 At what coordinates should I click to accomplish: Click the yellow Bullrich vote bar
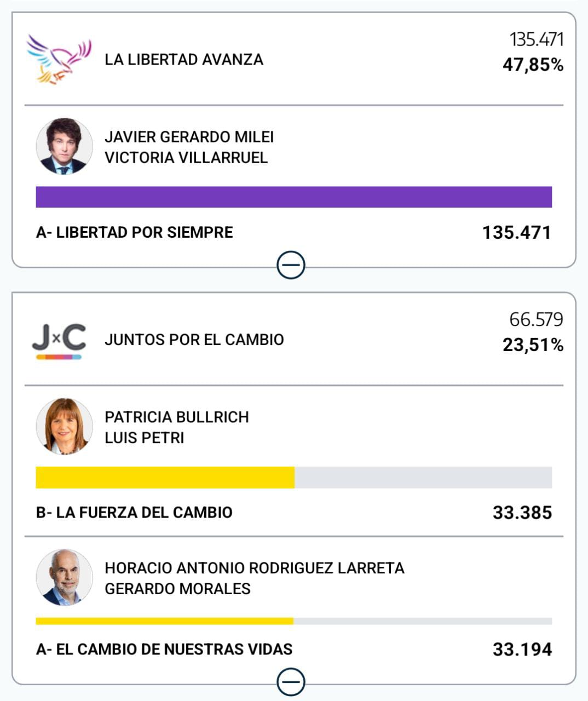point(165,478)
